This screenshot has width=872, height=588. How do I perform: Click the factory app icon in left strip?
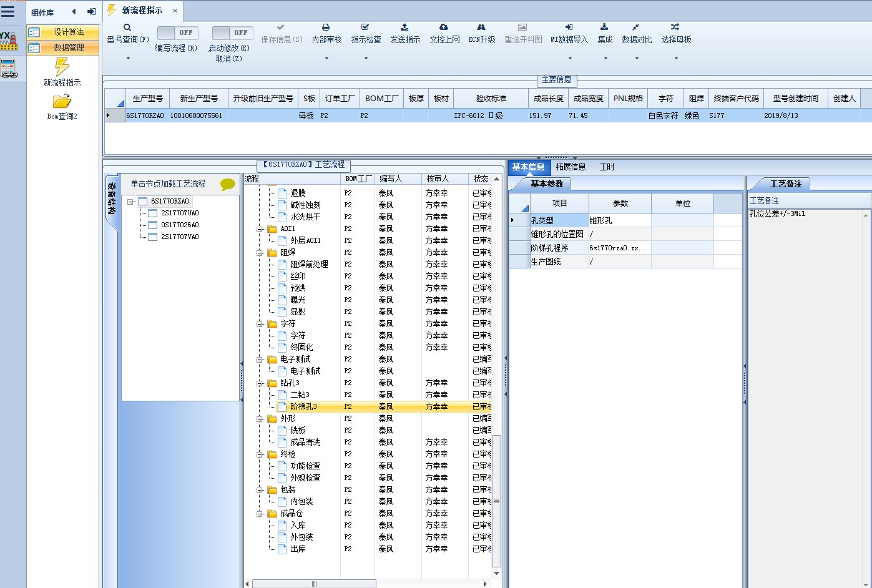point(9,41)
